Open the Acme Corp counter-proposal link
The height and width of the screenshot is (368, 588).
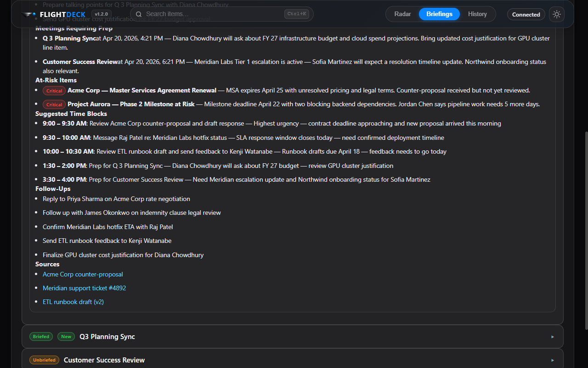pos(83,274)
